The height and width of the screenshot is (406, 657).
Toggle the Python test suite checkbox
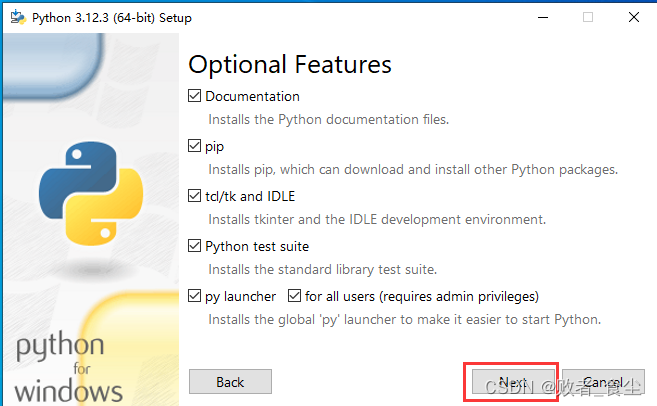(x=195, y=247)
